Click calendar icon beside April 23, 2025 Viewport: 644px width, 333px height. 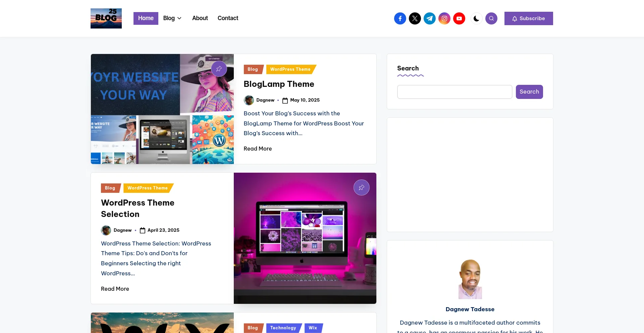(x=143, y=230)
